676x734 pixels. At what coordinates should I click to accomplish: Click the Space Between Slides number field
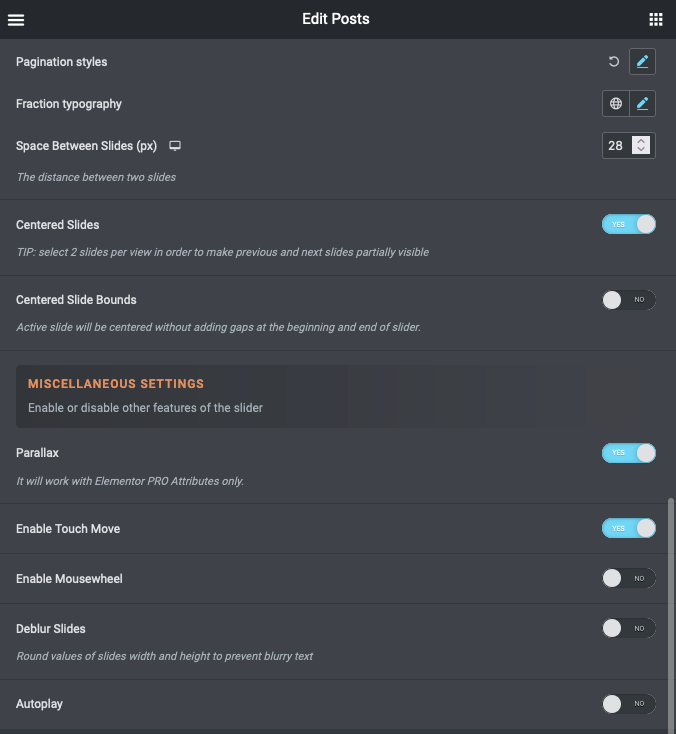616,146
